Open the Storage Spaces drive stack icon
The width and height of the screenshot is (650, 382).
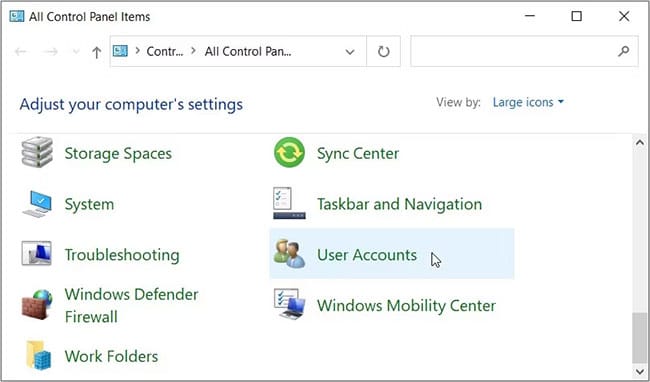point(37,152)
